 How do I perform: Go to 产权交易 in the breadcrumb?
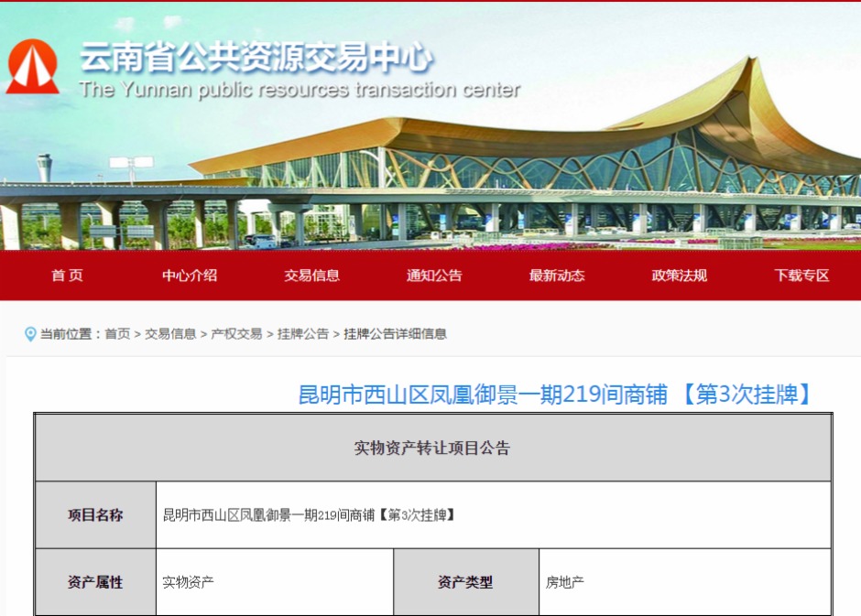(x=236, y=334)
